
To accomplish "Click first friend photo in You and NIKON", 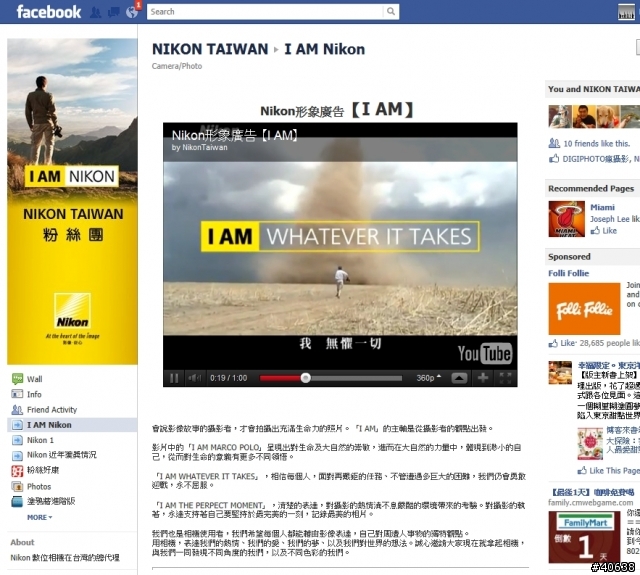I will coord(560,116).
